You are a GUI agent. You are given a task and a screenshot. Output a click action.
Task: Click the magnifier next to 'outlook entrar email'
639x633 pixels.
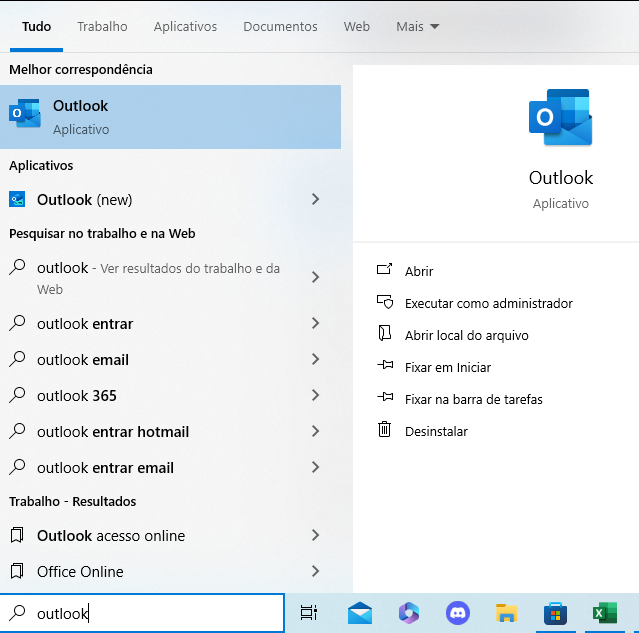[17, 467]
